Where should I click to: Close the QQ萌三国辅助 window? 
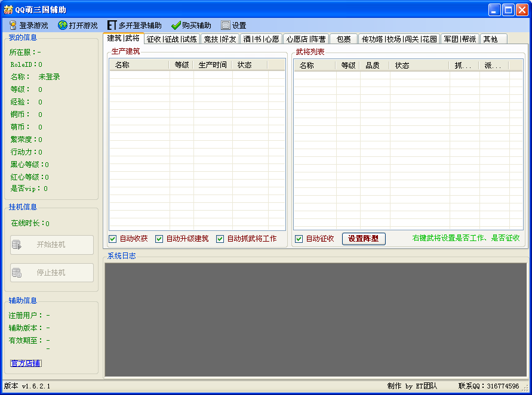(522, 10)
